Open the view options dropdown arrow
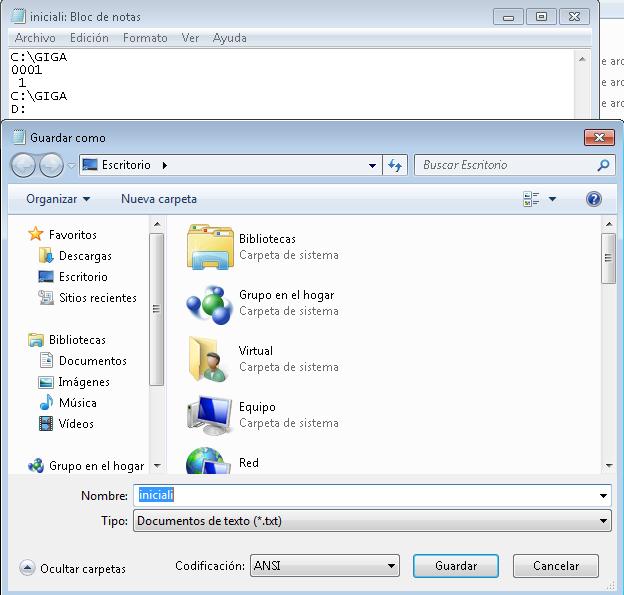 pos(553,199)
